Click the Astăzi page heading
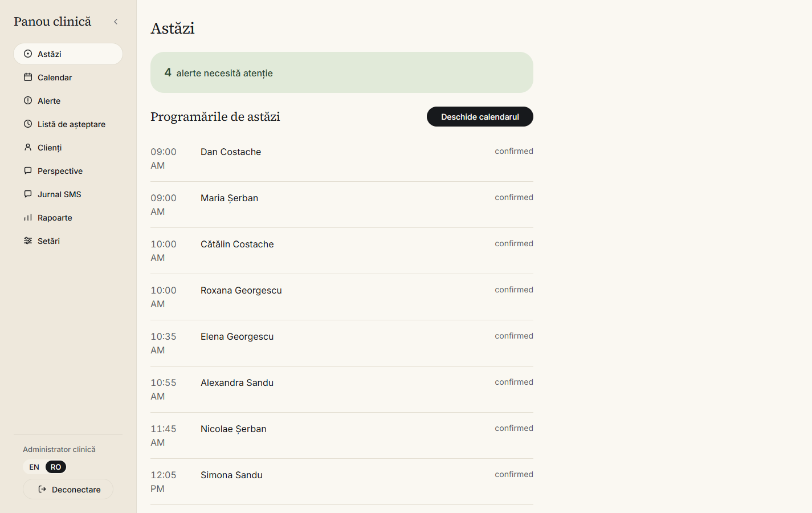Image resolution: width=812 pixels, height=513 pixels. coord(173,28)
